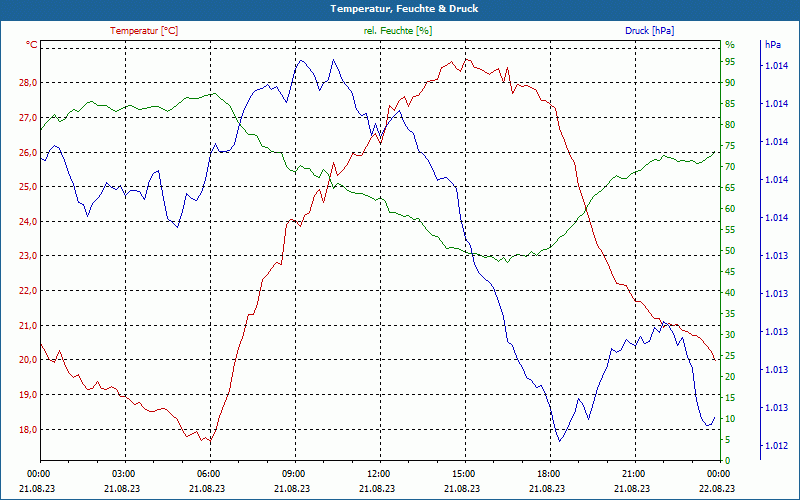Screen dimensions: 800x500
Task: Click the '70' humidity axis value
Action: coord(730,166)
